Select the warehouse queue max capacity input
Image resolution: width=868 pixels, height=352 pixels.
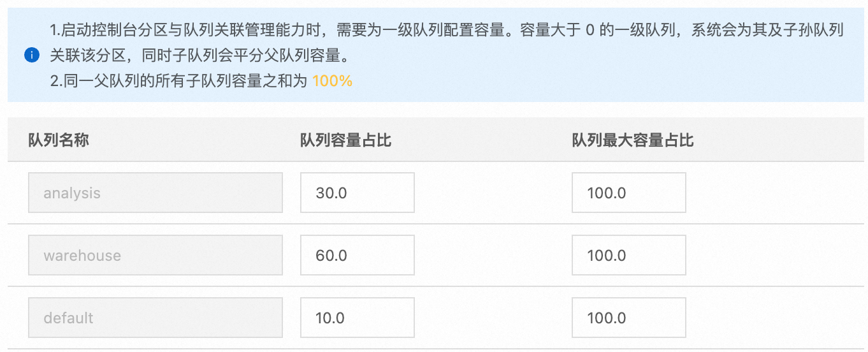point(628,255)
